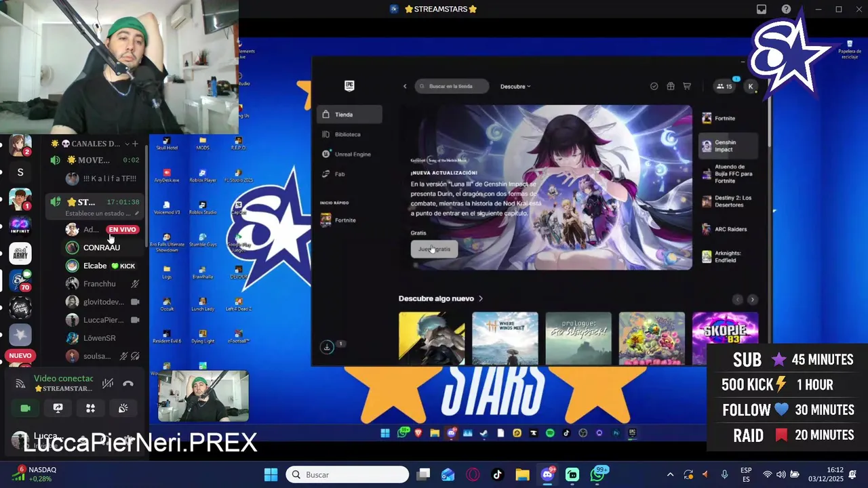Select Destiny 2: Los Desertores item

point(728,201)
